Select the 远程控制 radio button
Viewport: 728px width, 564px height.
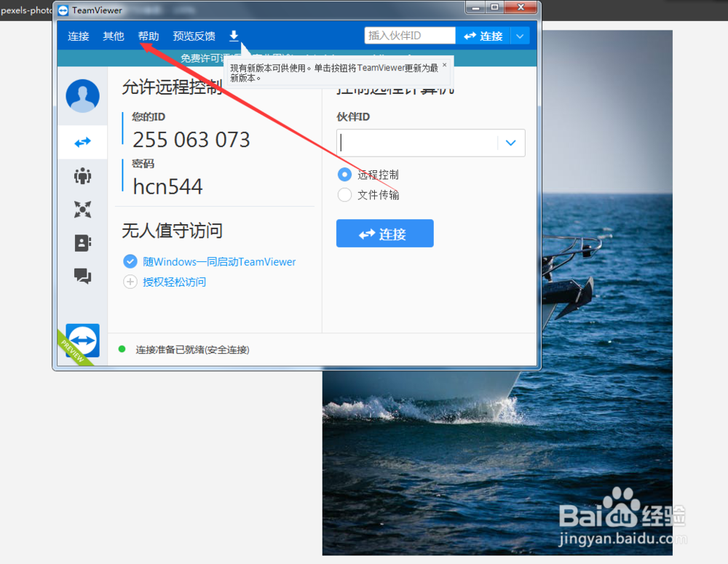(x=344, y=175)
